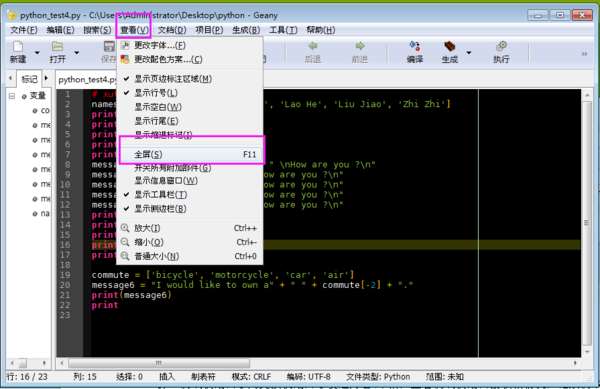Select 放大 (Zoom in) magnifier entry
600x389 pixels.
pyautogui.click(x=189, y=228)
